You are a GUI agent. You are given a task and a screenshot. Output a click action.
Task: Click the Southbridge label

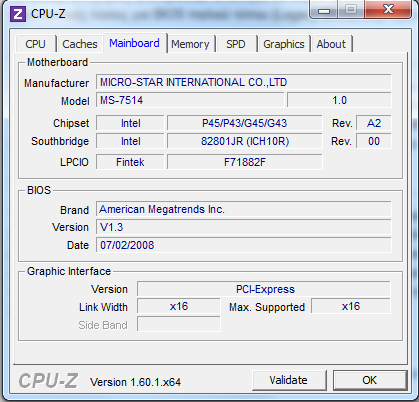point(60,141)
